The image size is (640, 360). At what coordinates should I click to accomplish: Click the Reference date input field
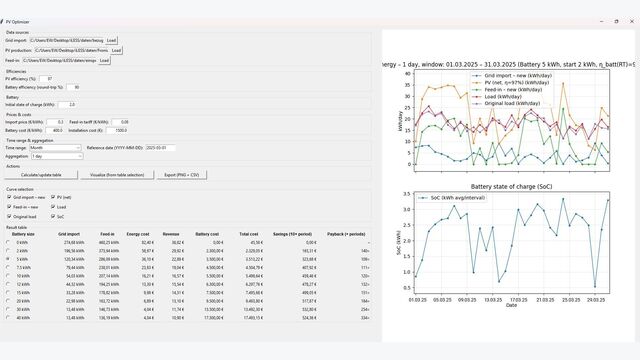[x=160, y=148]
